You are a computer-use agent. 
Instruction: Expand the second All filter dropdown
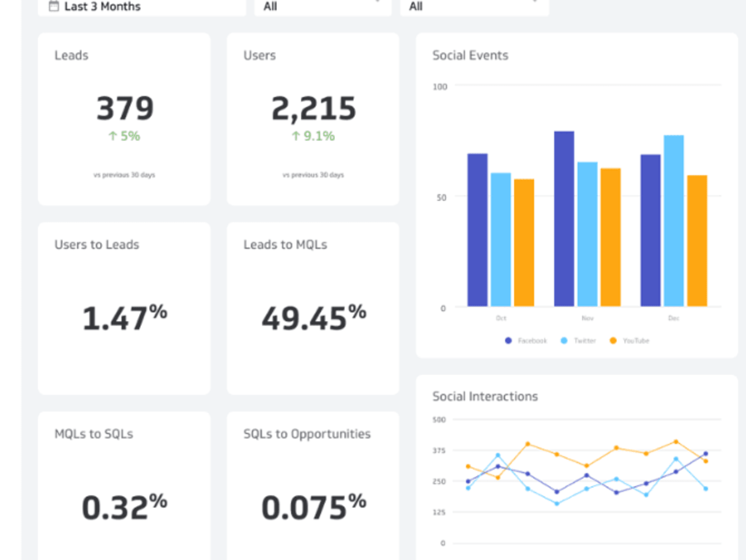(x=474, y=7)
